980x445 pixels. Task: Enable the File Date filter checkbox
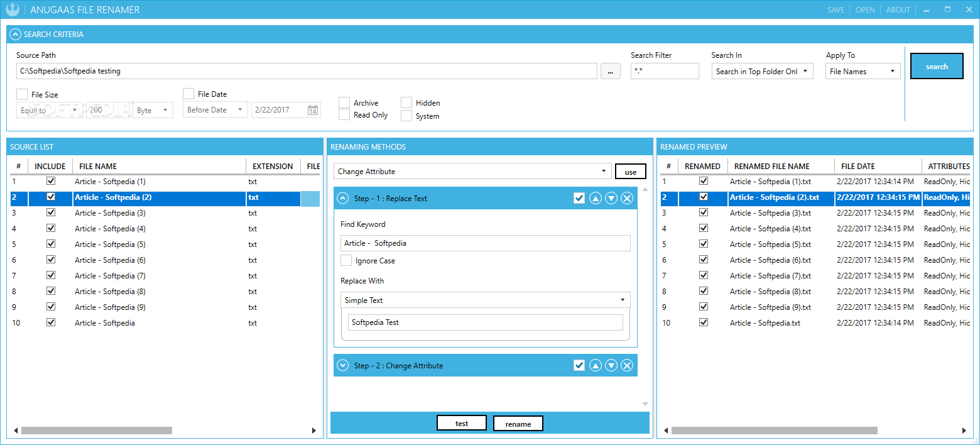tap(188, 94)
